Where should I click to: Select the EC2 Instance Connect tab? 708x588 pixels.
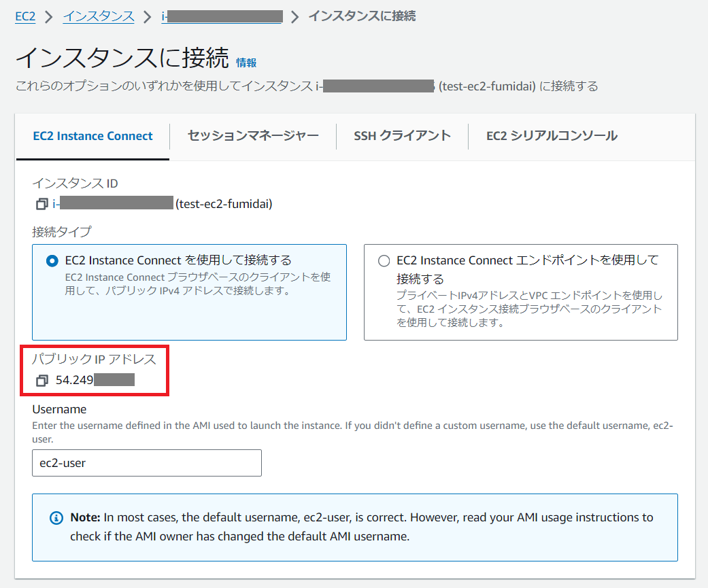92,136
